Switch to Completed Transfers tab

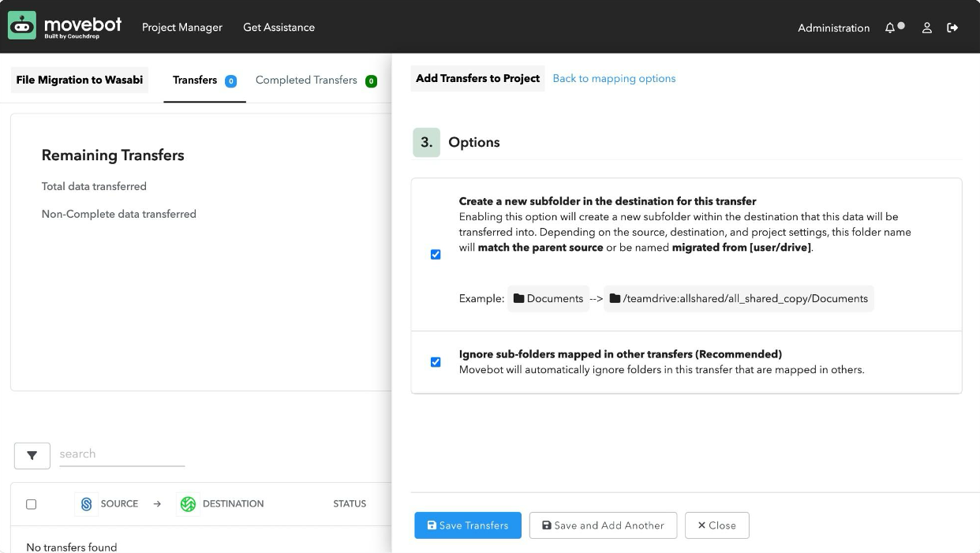click(316, 80)
